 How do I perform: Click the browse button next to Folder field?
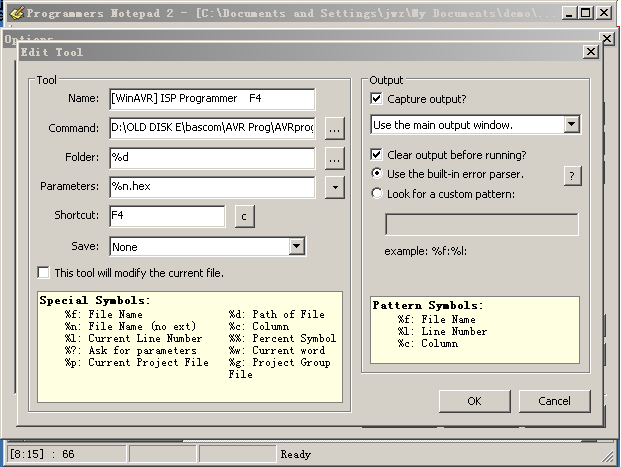(x=335, y=158)
